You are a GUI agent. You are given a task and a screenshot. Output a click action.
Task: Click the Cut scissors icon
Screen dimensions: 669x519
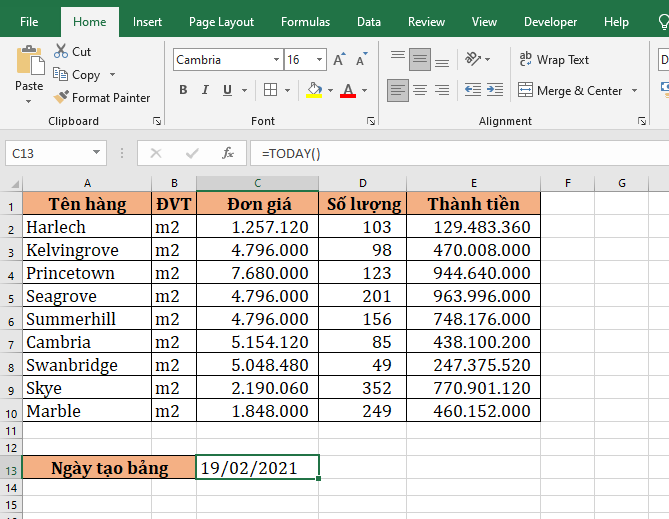(x=61, y=51)
